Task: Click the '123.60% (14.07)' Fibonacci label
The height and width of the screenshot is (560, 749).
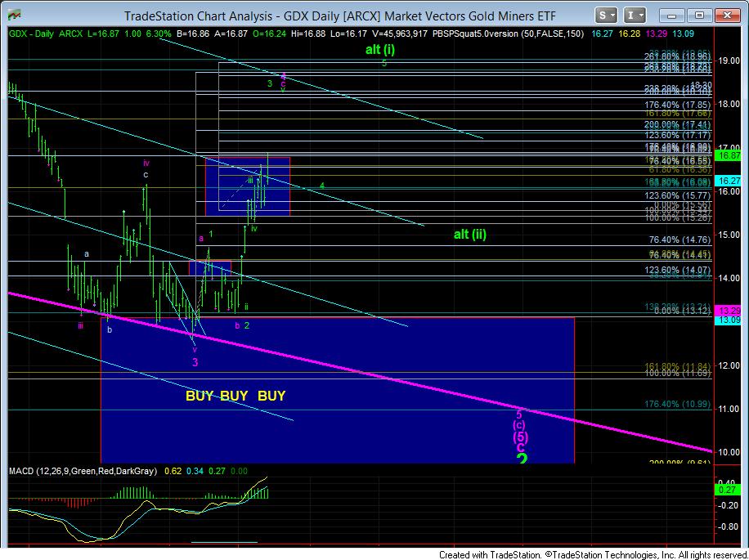Action: (678, 271)
